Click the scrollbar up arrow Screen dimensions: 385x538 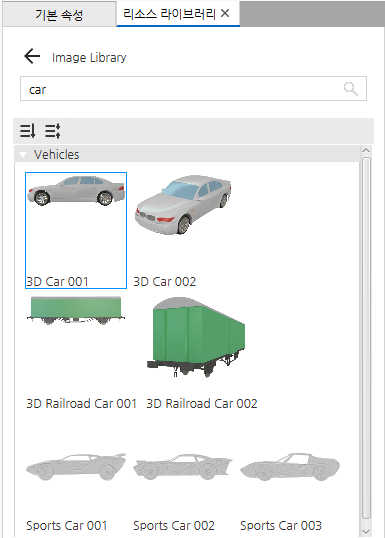(x=366, y=151)
